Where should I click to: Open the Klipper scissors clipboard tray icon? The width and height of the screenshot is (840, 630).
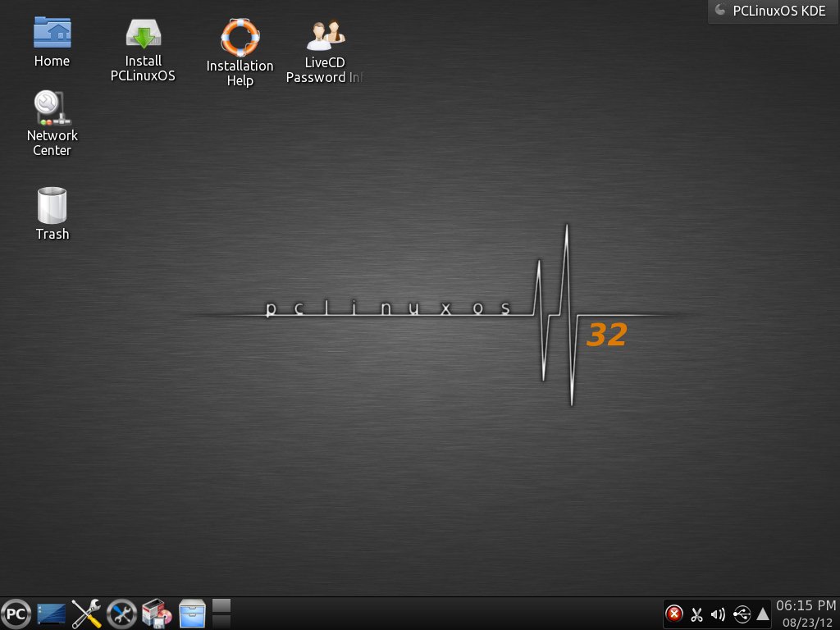pos(696,614)
